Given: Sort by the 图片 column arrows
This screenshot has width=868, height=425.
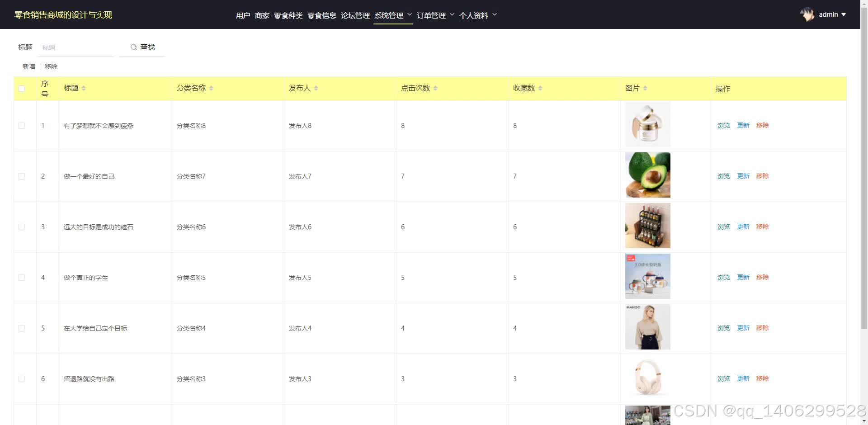Looking at the screenshot, I should click(645, 88).
